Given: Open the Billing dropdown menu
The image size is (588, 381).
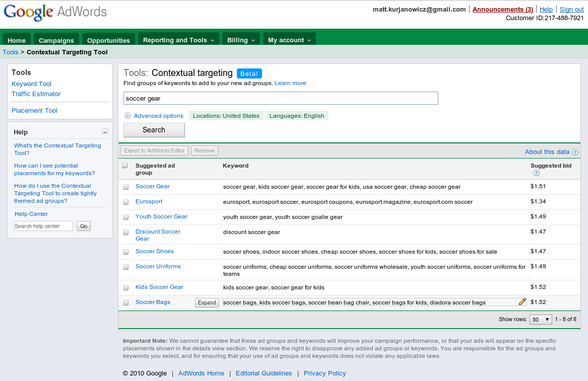Looking at the screenshot, I should 241,40.
